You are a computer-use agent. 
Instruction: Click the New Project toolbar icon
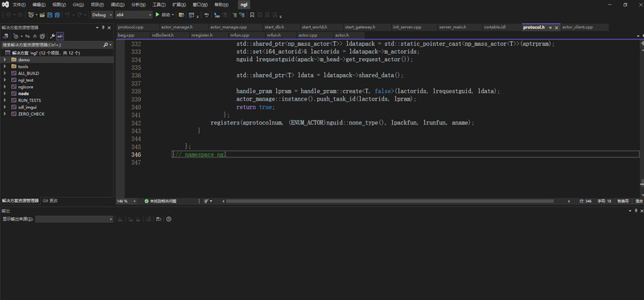coord(31,14)
